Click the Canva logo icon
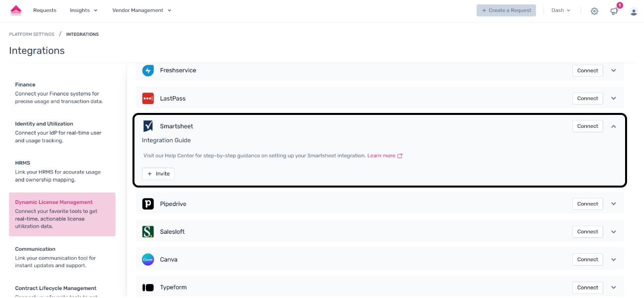 pyautogui.click(x=148, y=260)
